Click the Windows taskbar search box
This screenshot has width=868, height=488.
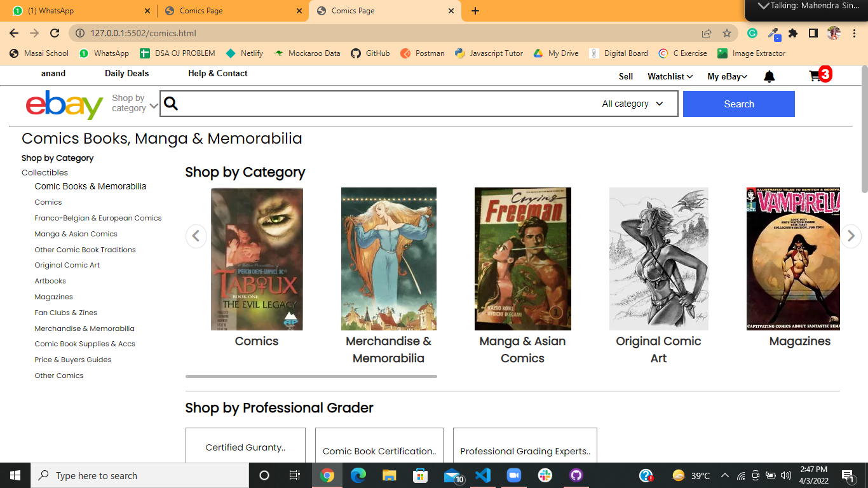(140, 475)
